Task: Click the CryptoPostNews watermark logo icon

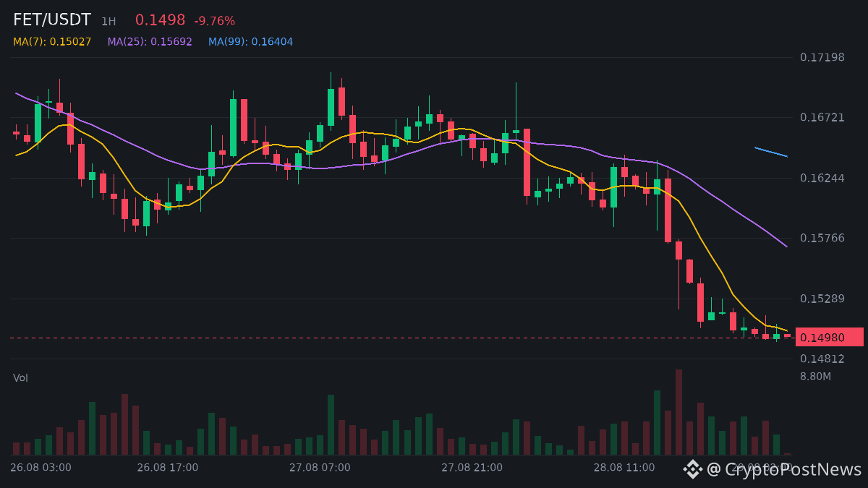Action: coord(692,469)
